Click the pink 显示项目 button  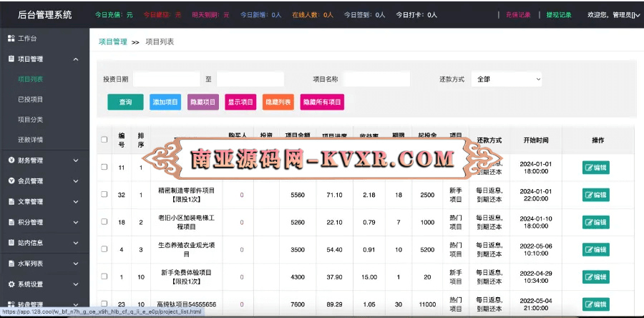click(240, 102)
